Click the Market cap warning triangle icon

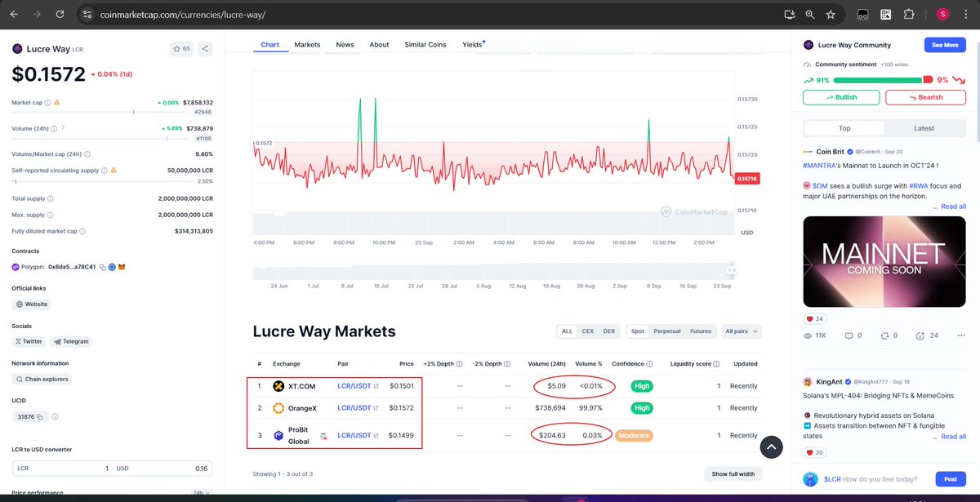point(57,103)
